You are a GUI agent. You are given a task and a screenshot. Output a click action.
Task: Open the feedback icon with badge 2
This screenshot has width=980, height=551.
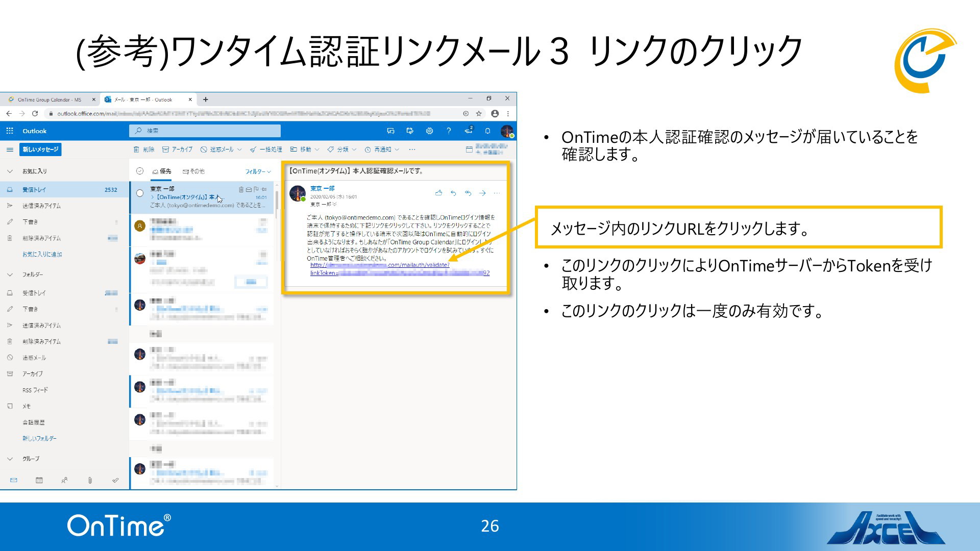469,131
